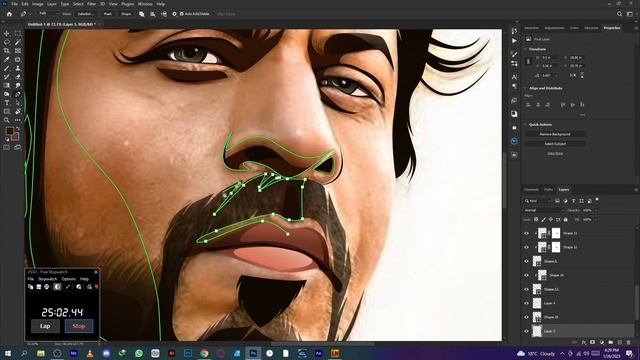This screenshot has width=640, height=360.
Task: Align top edges in Properties
Action: point(563,105)
